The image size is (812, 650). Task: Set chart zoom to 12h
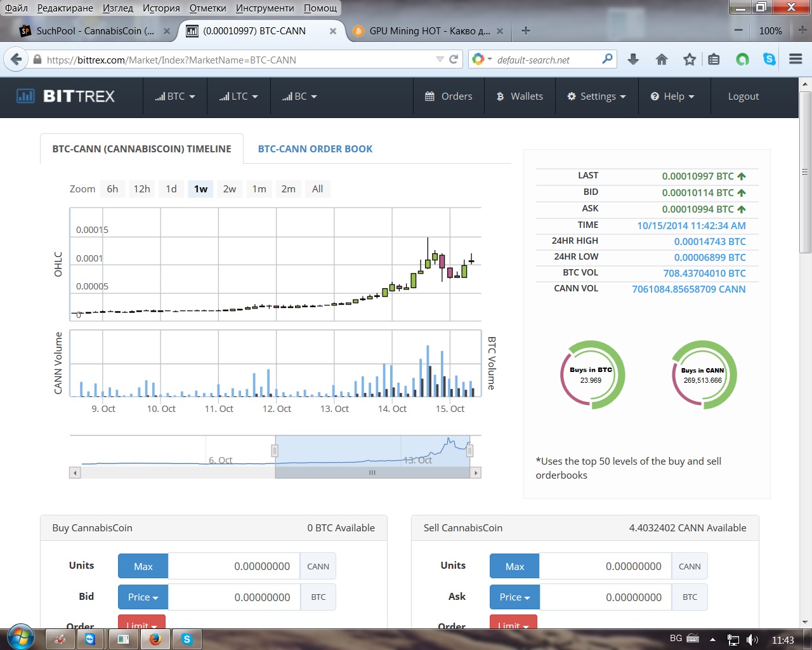click(141, 189)
